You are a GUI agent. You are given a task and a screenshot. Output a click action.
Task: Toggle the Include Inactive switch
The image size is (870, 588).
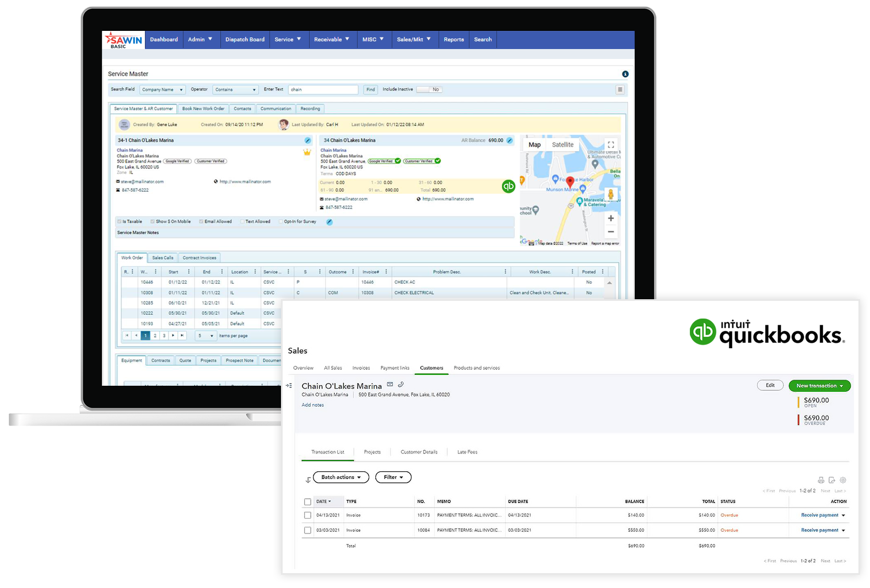pyautogui.click(x=429, y=89)
